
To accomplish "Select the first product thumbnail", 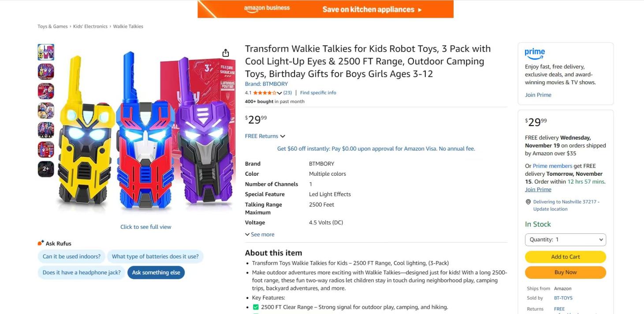I will [46, 52].
